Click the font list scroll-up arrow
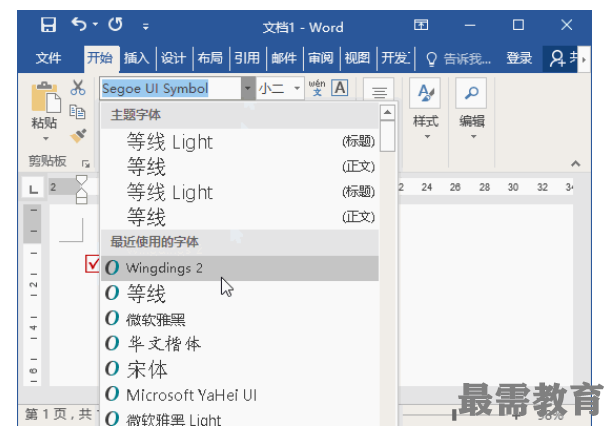The height and width of the screenshot is (439, 610). pyautogui.click(x=387, y=113)
